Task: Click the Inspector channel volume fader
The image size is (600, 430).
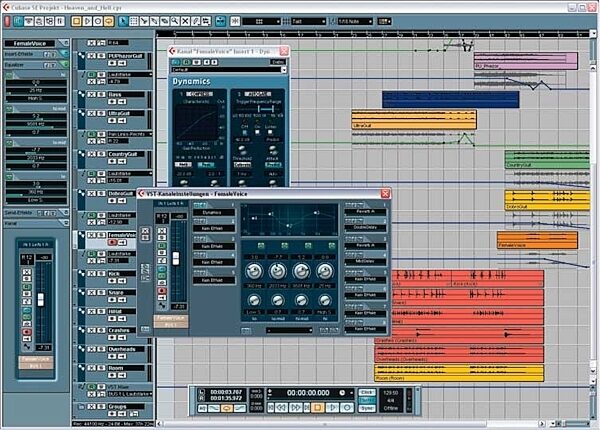Action: tap(41, 300)
